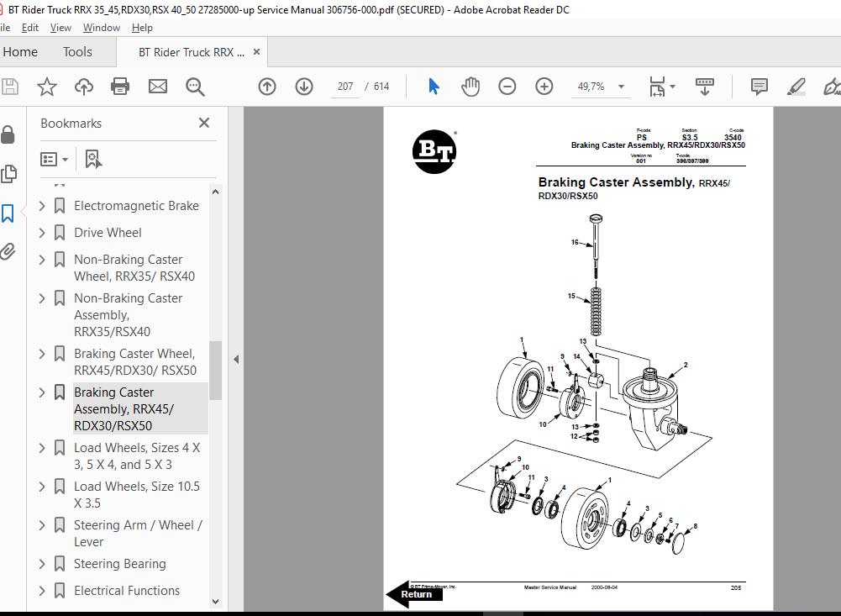The width and height of the screenshot is (841, 616).
Task: Click the read mode scrolling icon
Action: click(x=705, y=87)
